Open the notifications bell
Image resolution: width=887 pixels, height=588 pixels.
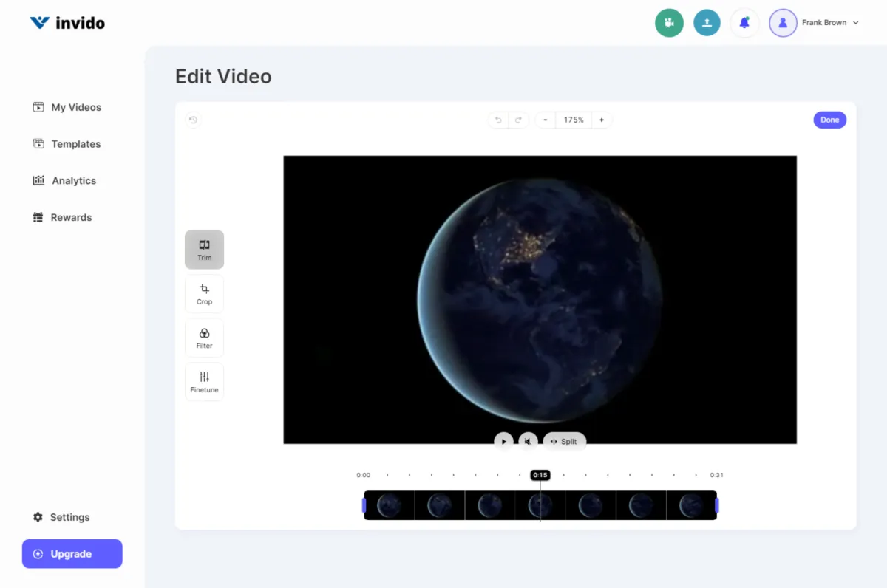(x=744, y=23)
